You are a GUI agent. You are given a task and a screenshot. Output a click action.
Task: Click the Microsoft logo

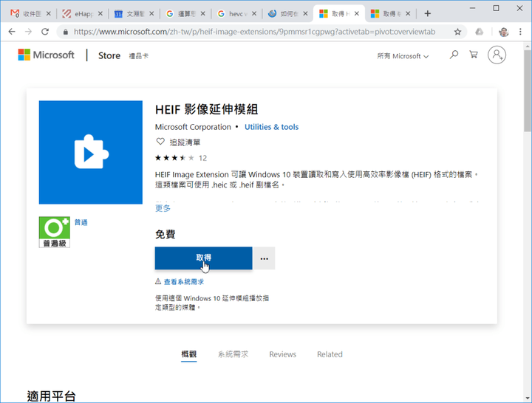(46, 55)
